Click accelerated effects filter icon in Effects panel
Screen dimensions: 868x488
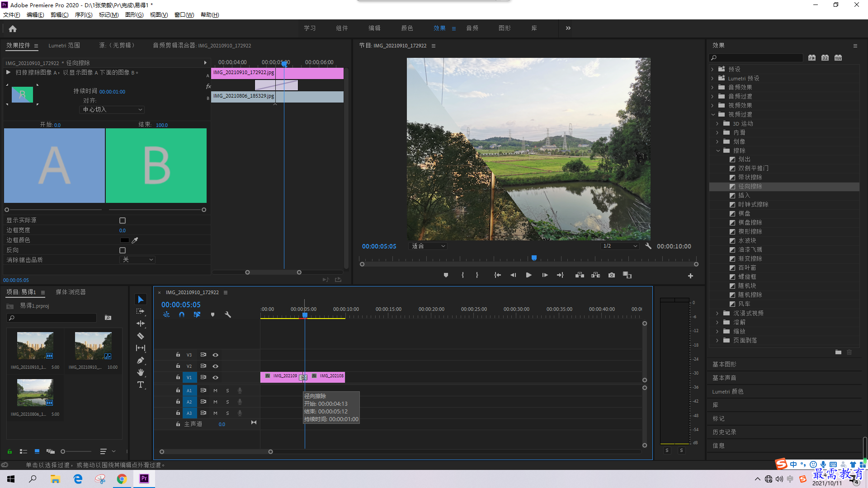coord(812,57)
